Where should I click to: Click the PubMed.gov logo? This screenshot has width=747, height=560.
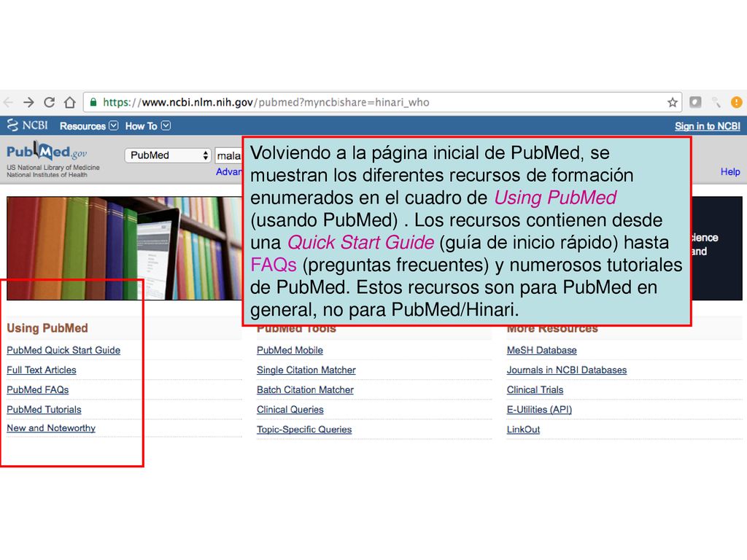click(x=47, y=152)
